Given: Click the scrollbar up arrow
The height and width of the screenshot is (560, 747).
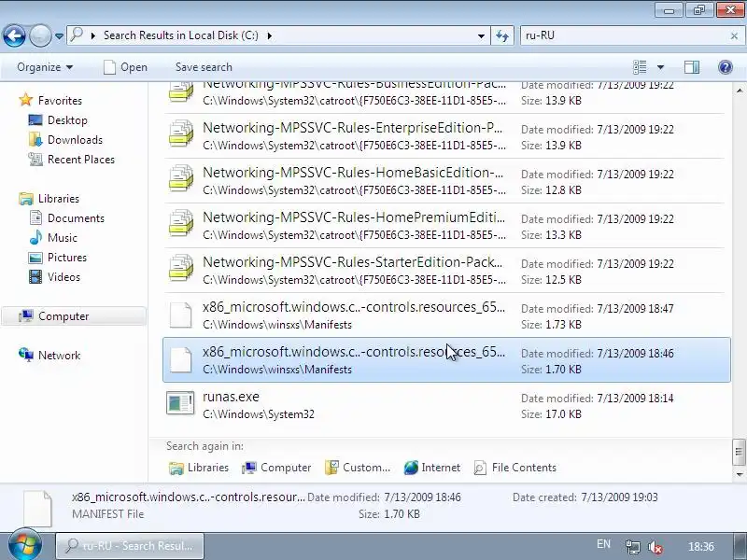Looking at the screenshot, I should (739, 90).
